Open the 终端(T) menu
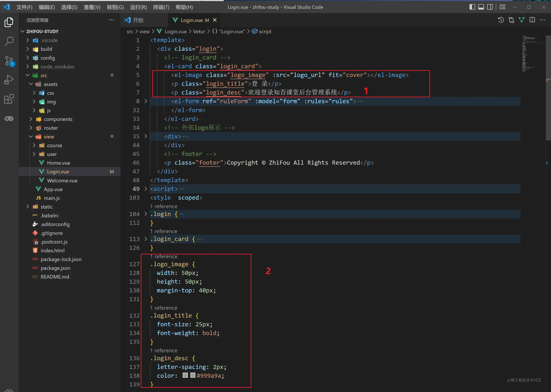551x392 pixels. [161, 7]
